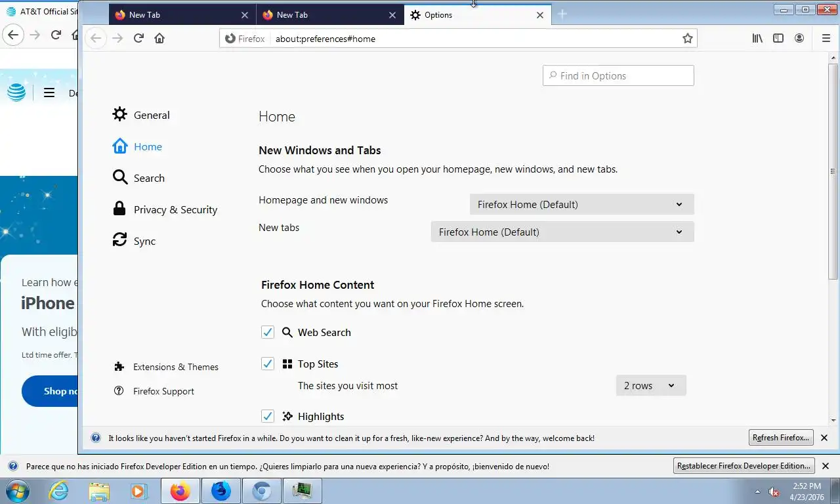Image resolution: width=840 pixels, height=504 pixels.
Task: Click the Firefox identity box in URL bar
Action: tap(245, 39)
